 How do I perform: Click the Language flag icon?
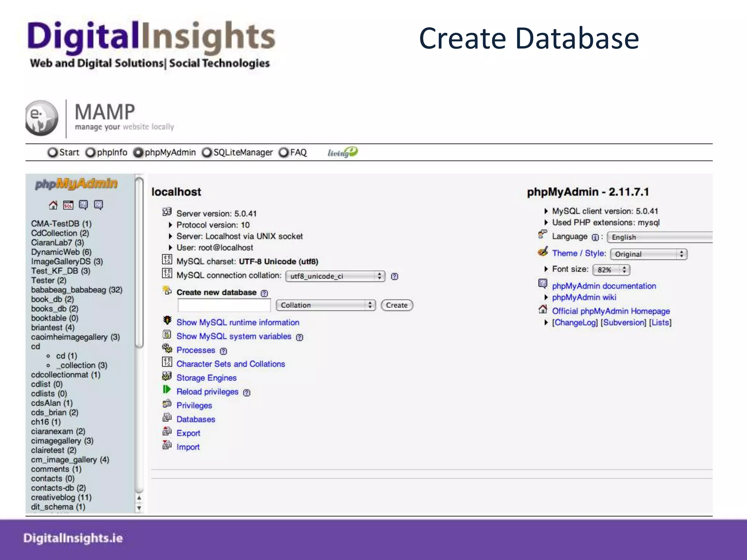pos(543,234)
